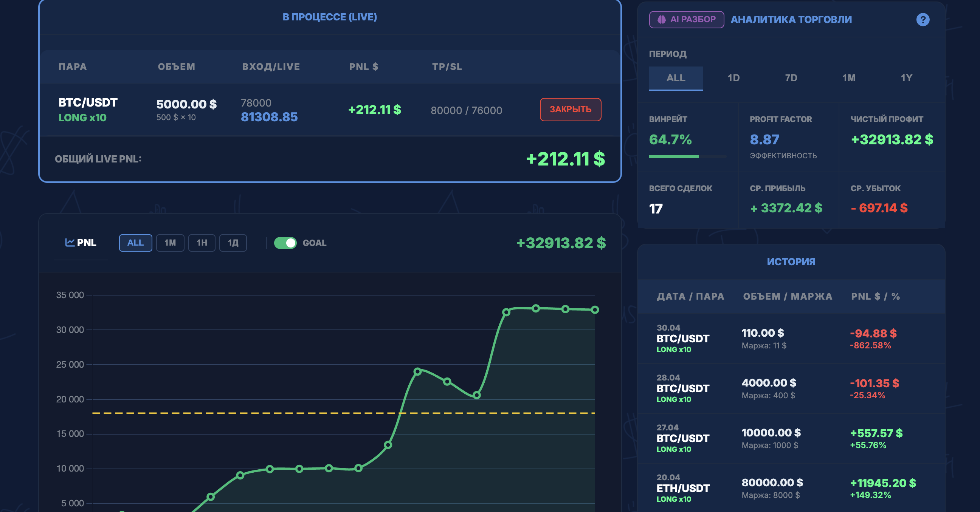Open the 20.04 ETH/USDT history entry
The height and width of the screenshot is (512, 980).
point(791,488)
